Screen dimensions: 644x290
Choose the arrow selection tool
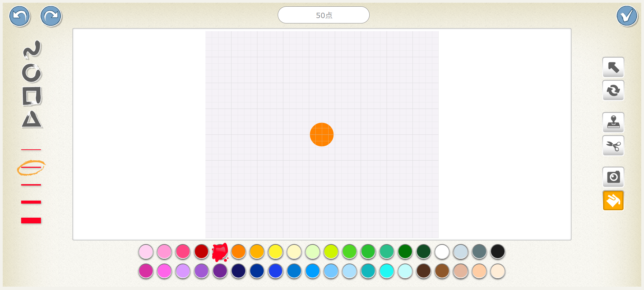point(613,67)
